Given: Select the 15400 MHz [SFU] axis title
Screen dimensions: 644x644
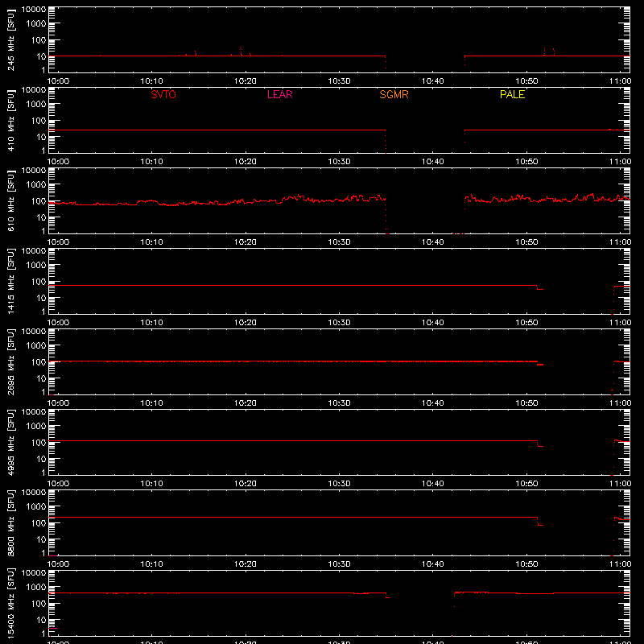Looking at the screenshot, I should click(11, 603).
